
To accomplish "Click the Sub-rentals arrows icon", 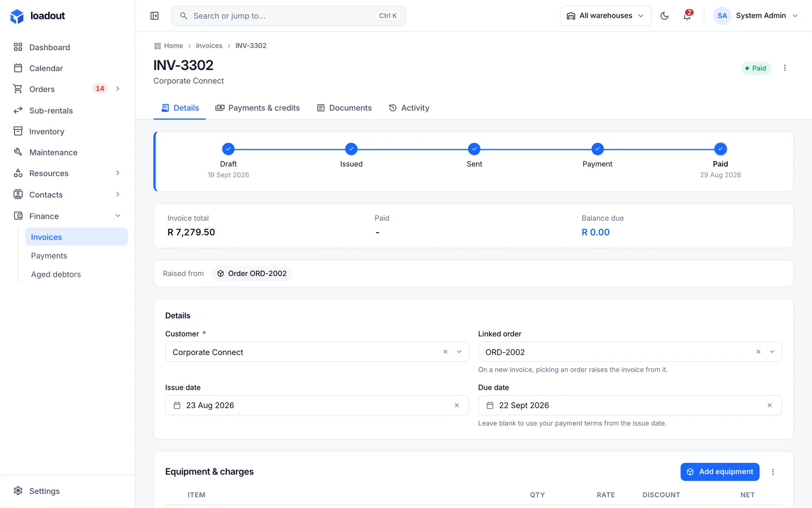I will tap(18, 110).
